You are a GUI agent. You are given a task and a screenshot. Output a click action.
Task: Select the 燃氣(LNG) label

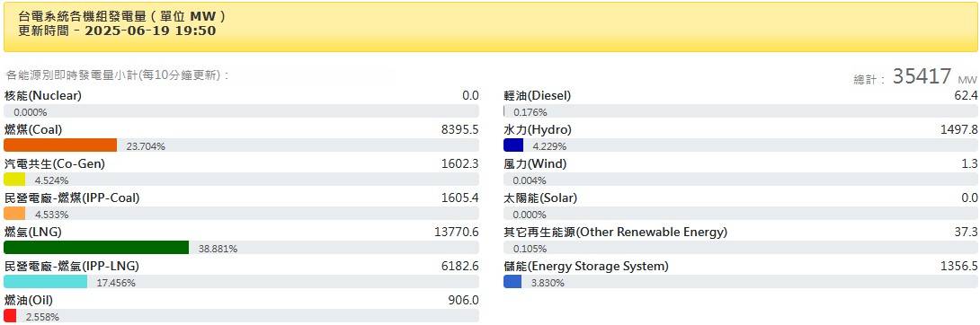(x=32, y=232)
